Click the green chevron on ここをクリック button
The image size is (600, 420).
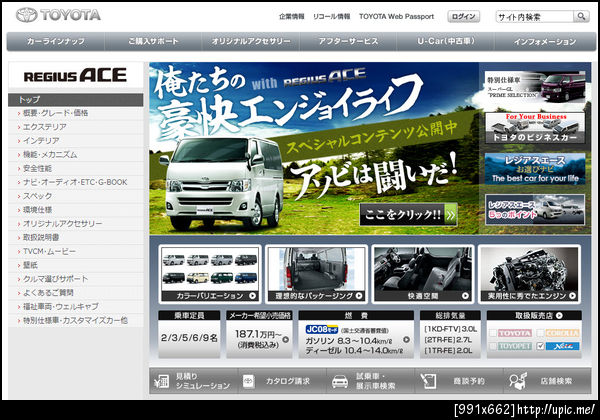tap(450, 215)
